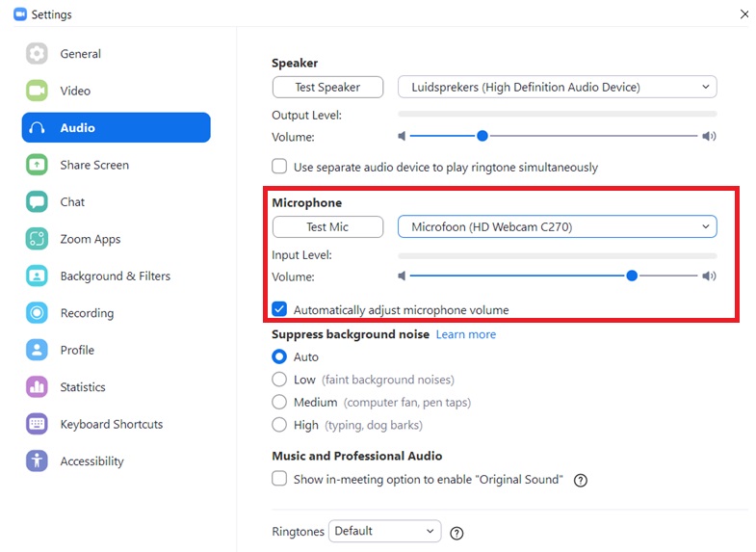Select the Recording icon in sidebar
Image resolution: width=756 pixels, height=552 pixels.
(x=37, y=313)
